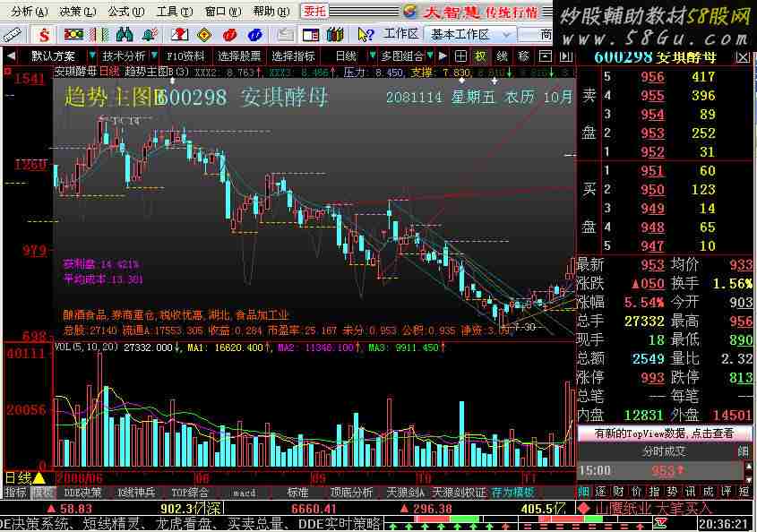Select the 讯 news tab in side panel
This screenshot has width=757, height=532.
(690, 492)
